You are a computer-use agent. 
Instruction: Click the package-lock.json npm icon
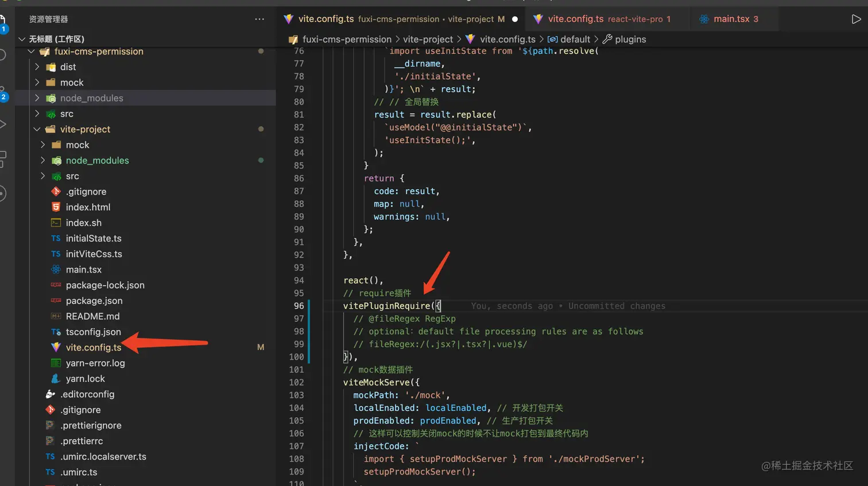(x=56, y=285)
